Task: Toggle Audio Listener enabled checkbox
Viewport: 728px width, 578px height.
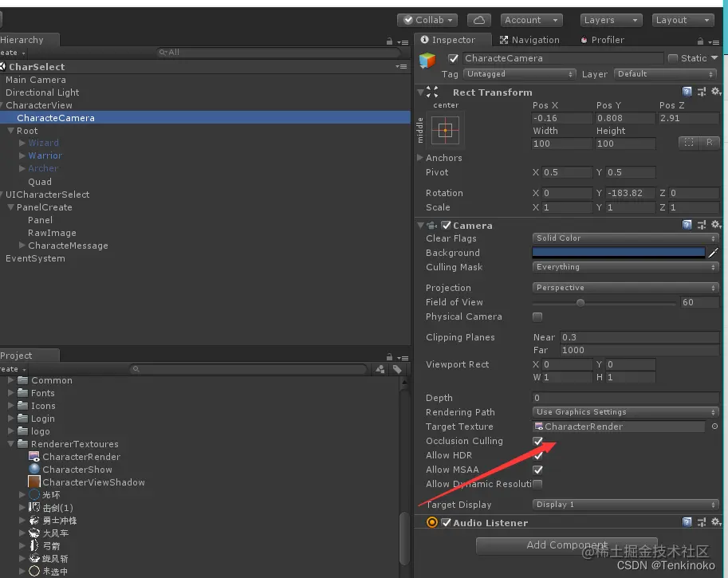Action: pos(447,522)
